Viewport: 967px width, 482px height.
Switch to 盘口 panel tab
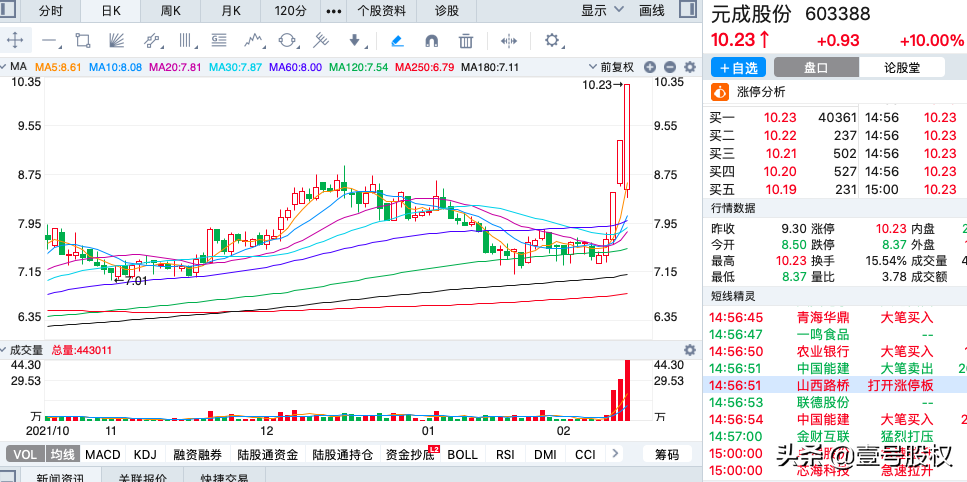coord(817,67)
